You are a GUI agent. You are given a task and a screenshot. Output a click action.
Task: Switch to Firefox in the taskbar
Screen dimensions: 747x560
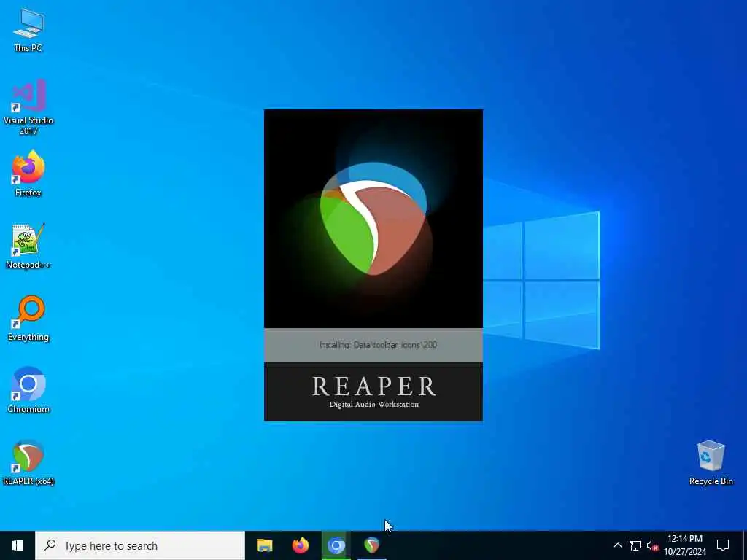pyautogui.click(x=300, y=545)
